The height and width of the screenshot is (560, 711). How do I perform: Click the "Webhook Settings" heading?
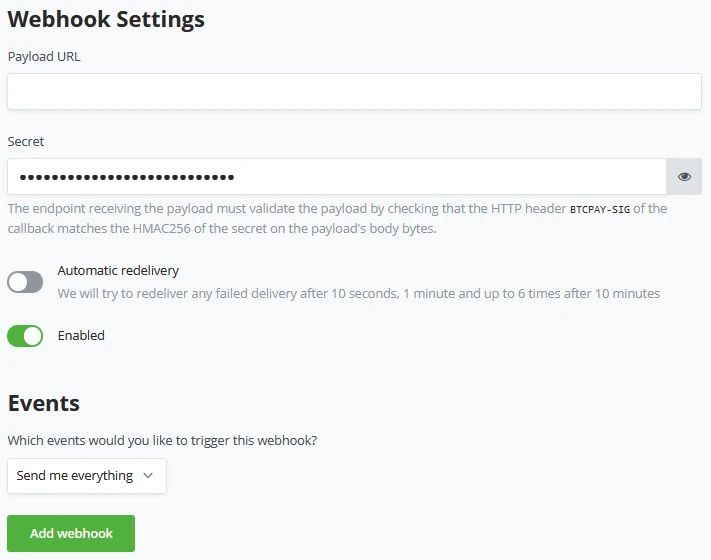(106, 19)
